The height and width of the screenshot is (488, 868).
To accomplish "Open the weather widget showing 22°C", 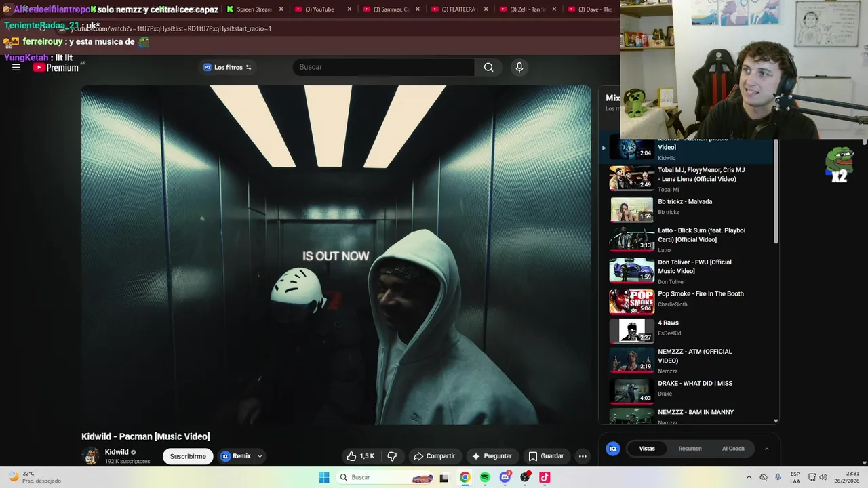I will [35, 477].
